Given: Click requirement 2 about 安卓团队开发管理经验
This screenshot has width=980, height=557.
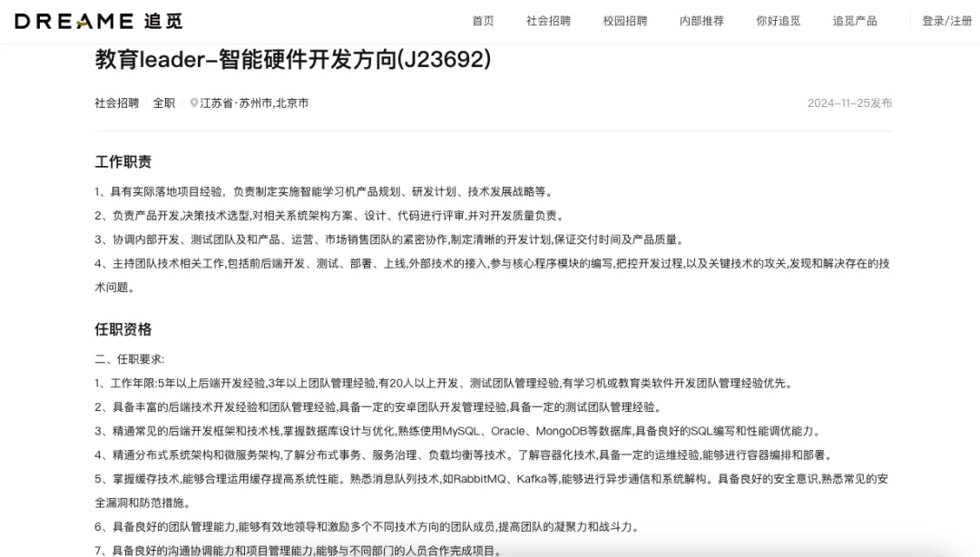Looking at the screenshot, I should (x=379, y=407).
